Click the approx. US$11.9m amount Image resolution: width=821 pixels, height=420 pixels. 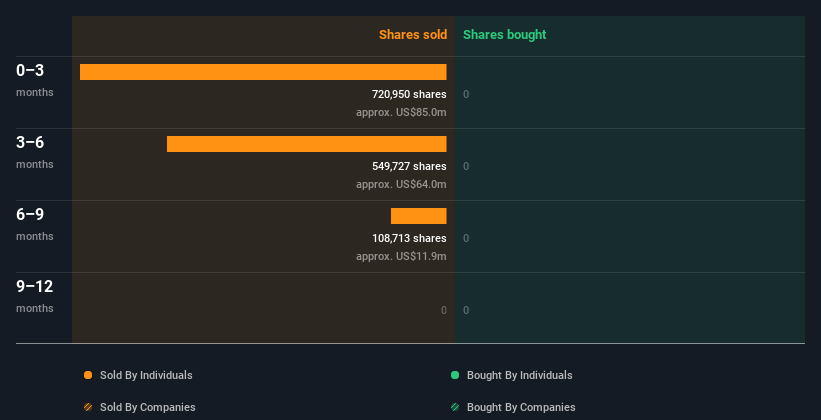click(x=402, y=257)
